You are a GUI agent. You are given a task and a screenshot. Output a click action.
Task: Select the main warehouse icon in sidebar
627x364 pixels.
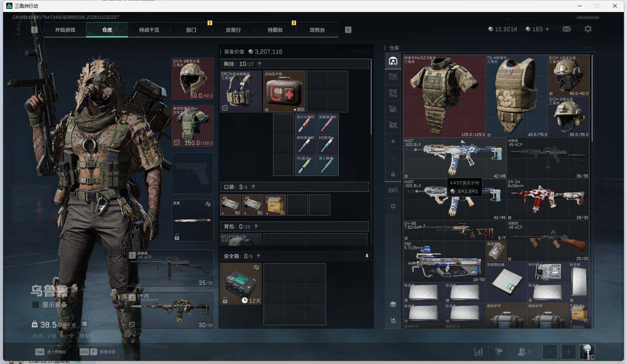[x=393, y=61]
